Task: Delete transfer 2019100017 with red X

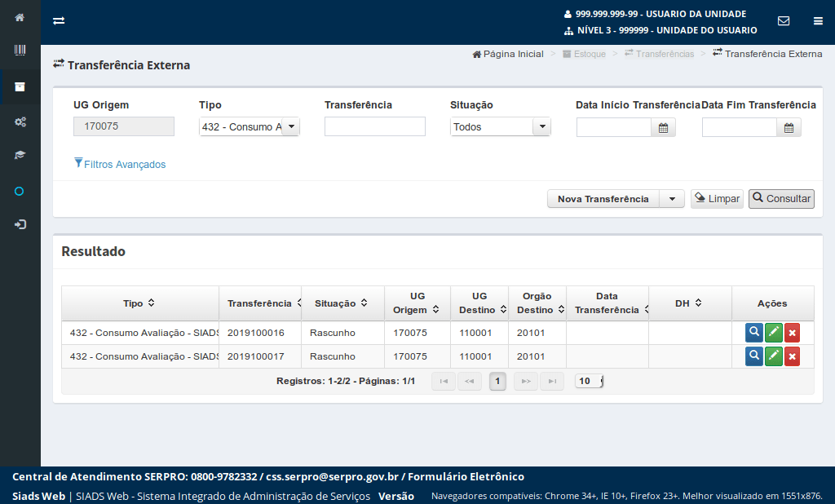Action: click(x=792, y=356)
